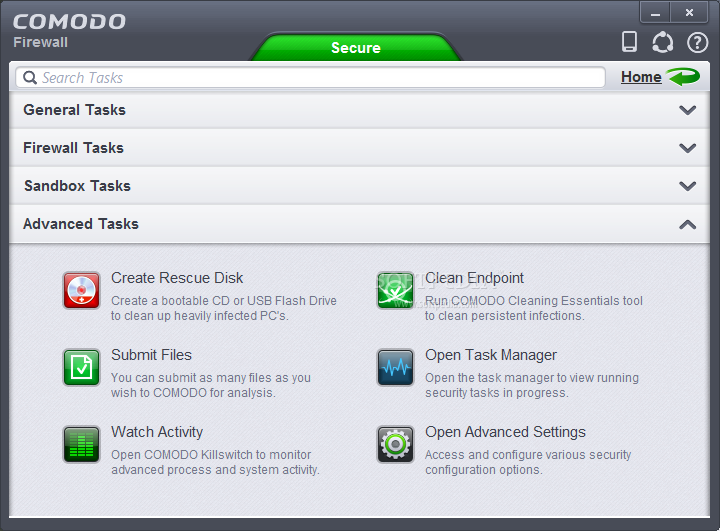Click the update refresh icon in header

(x=663, y=42)
